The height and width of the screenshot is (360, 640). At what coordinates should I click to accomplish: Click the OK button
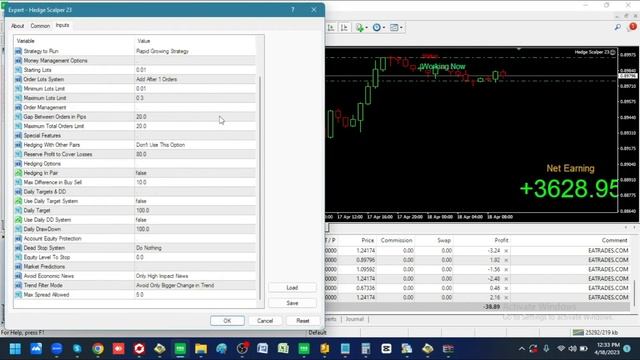227,321
